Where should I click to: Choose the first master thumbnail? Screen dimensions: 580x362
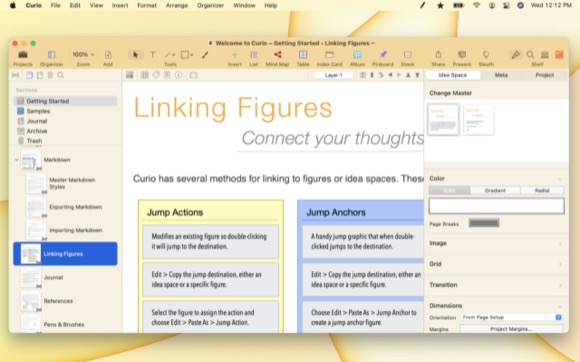(443, 119)
